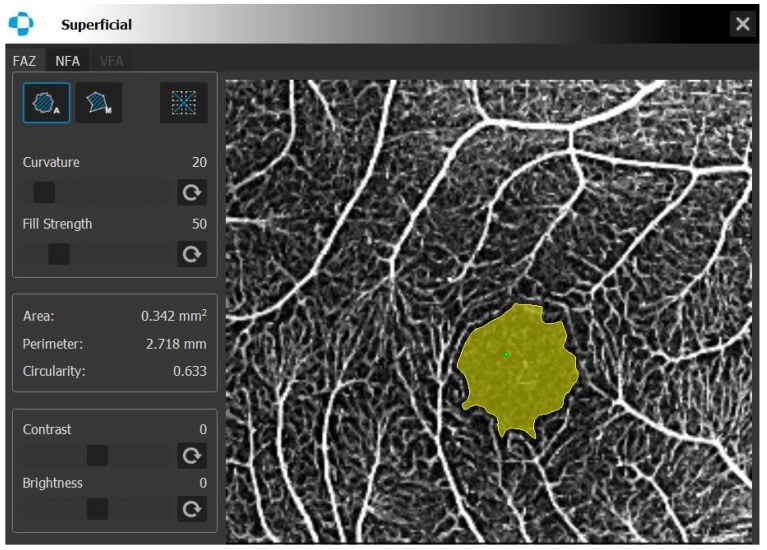Click the green center point marker
767x550 pixels.
click(x=506, y=354)
